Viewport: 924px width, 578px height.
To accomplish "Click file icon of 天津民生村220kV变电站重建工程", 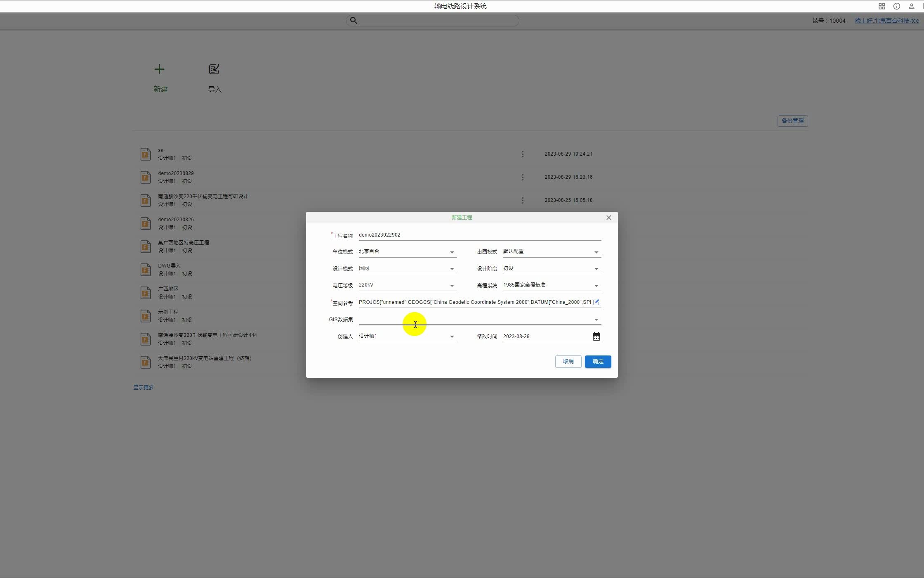I will 145,362.
